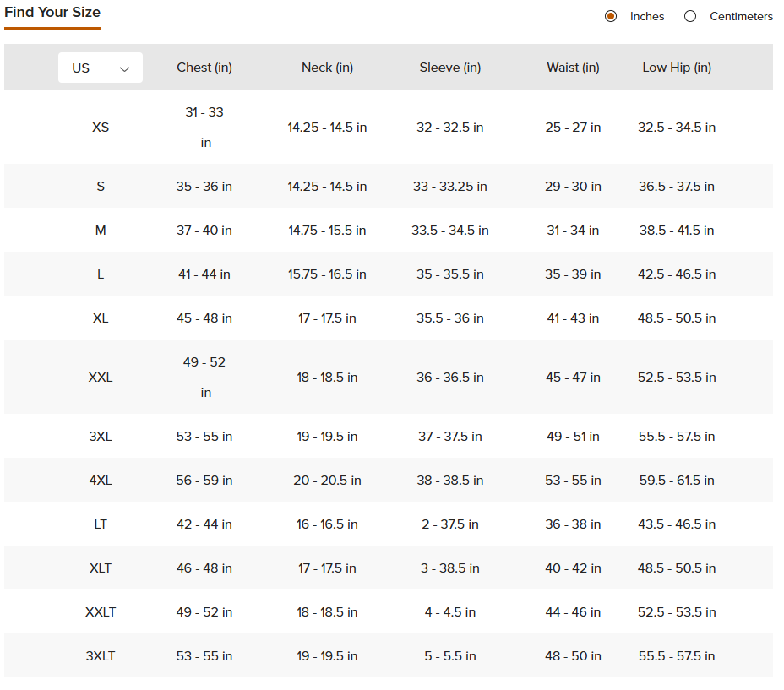This screenshot has height=690, width=784.
Task: Open the US size region dropdown
Action: click(x=101, y=68)
